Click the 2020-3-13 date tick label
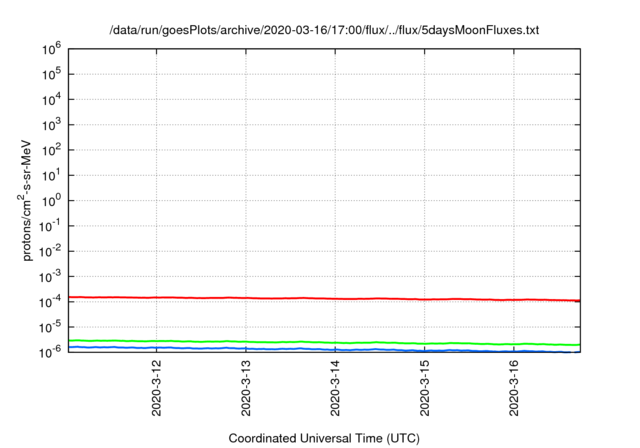 [x=246, y=388]
